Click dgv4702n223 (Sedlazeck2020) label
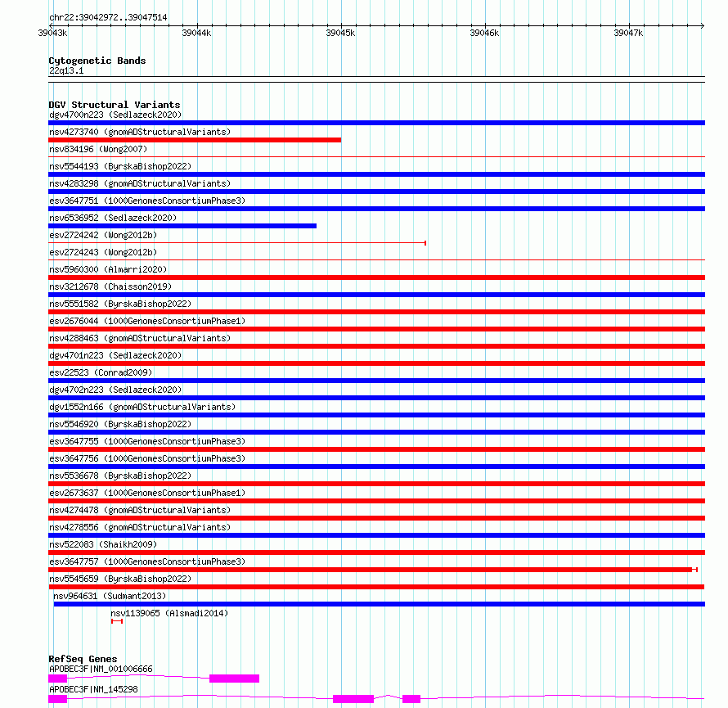728x708 pixels. 115,390
